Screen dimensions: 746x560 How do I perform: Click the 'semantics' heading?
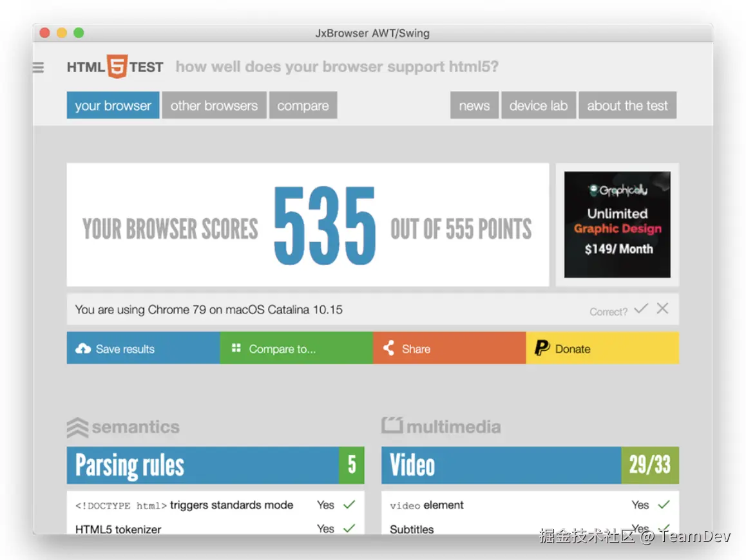point(135,426)
